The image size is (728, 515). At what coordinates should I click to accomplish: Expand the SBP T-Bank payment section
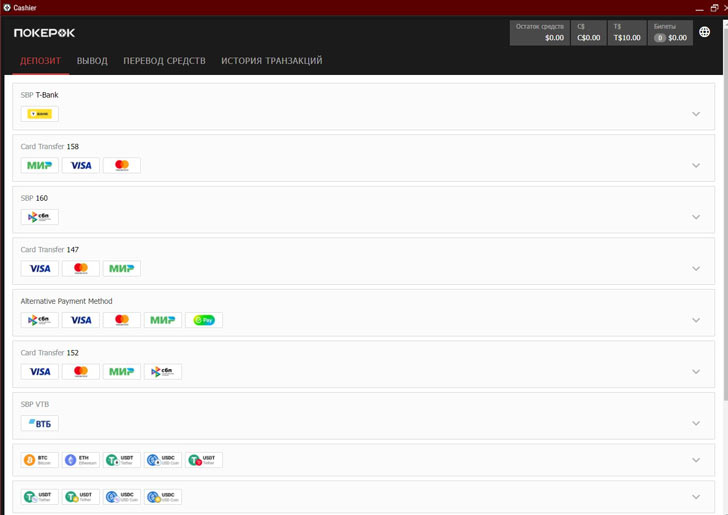696,114
